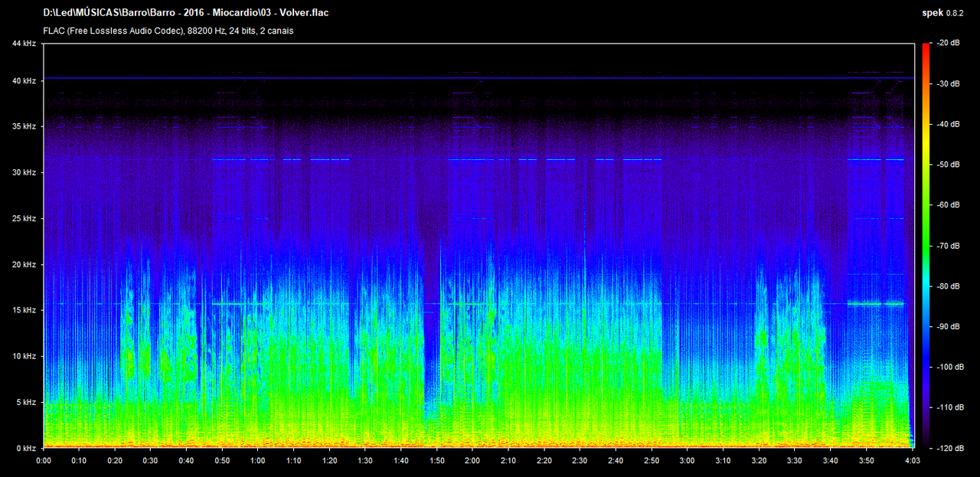
Task: Select the 1:20 time axis label
Action: (x=329, y=461)
